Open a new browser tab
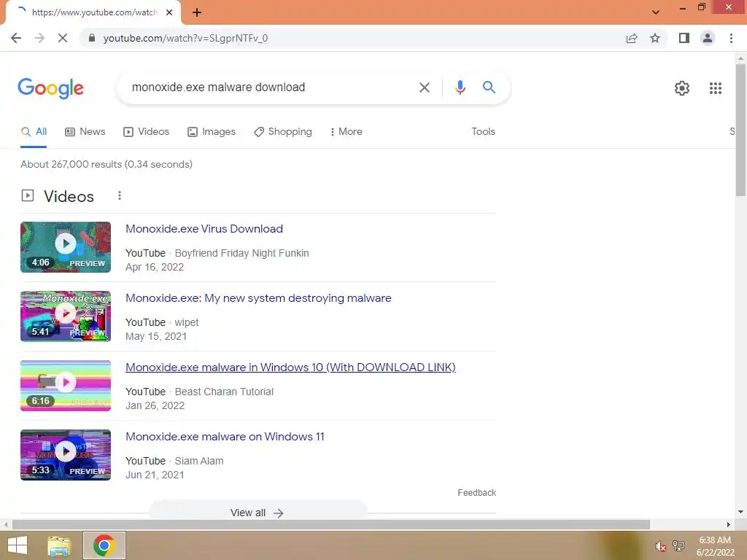 pyautogui.click(x=197, y=12)
